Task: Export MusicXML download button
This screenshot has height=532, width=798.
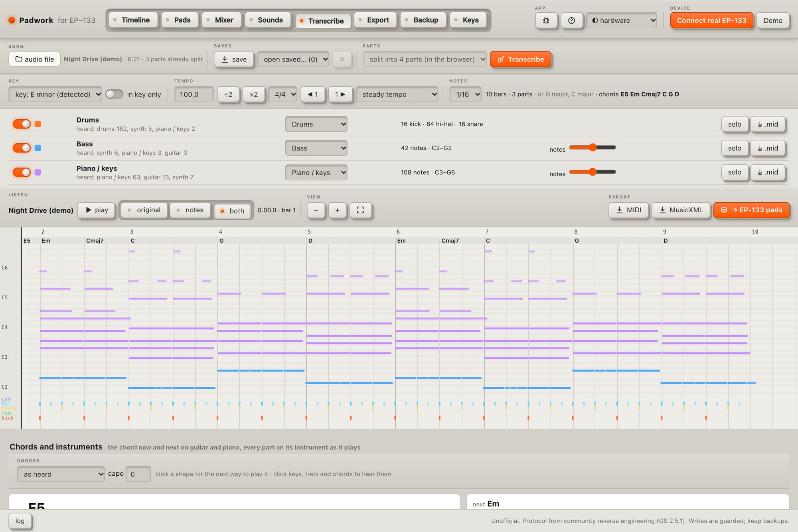Action: [x=681, y=210]
